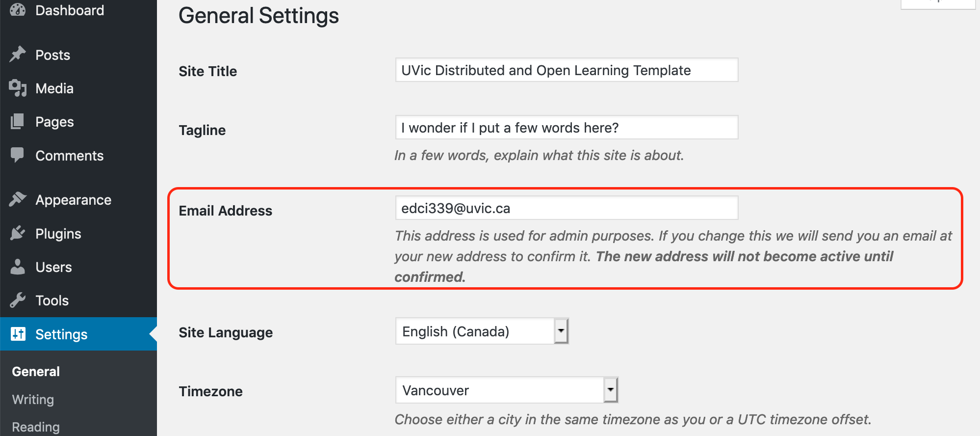Click the Settings menu entry
The image size is (980, 436).
(60, 334)
